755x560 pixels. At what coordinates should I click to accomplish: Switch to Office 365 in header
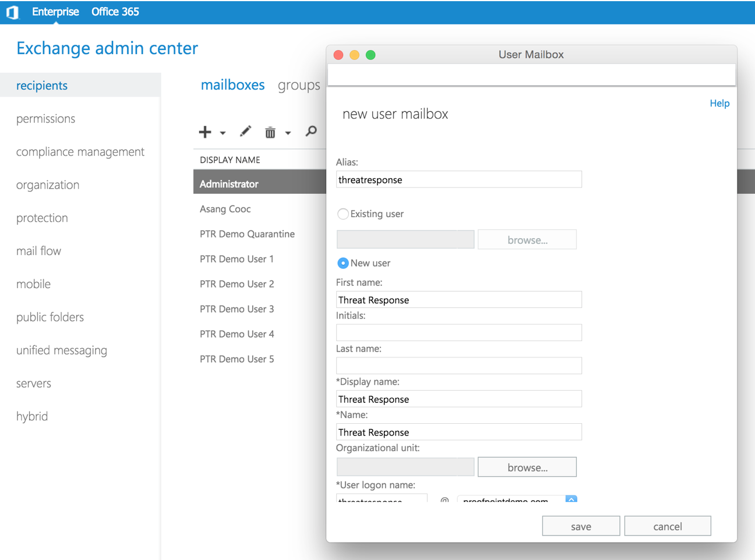[115, 12]
